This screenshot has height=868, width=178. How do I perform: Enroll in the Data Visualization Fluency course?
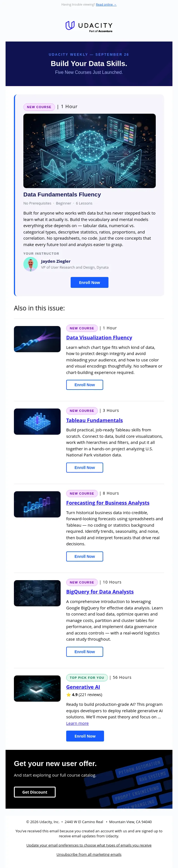(x=85, y=385)
